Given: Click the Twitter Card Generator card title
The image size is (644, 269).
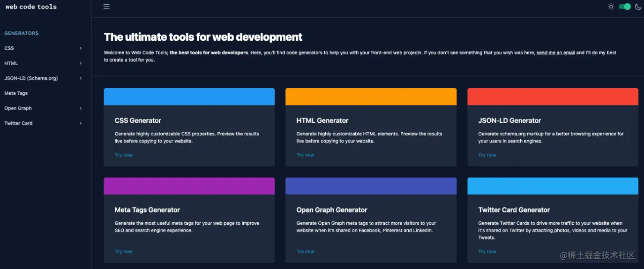Looking at the screenshot, I should [x=514, y=210].
